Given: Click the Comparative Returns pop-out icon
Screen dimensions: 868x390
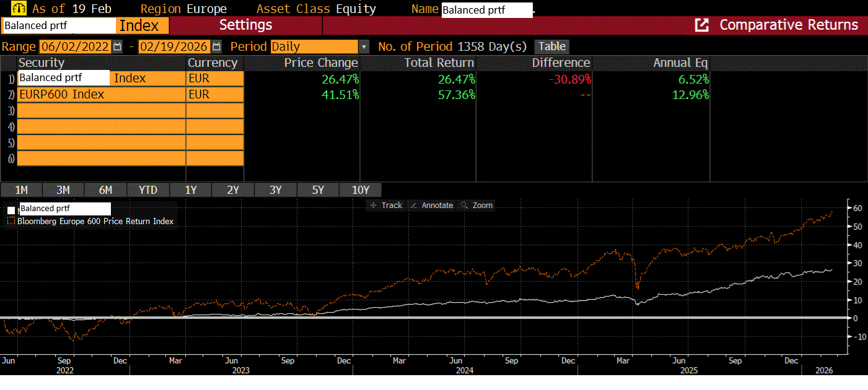Looking at the screenshot, I should tap(701, 25).
